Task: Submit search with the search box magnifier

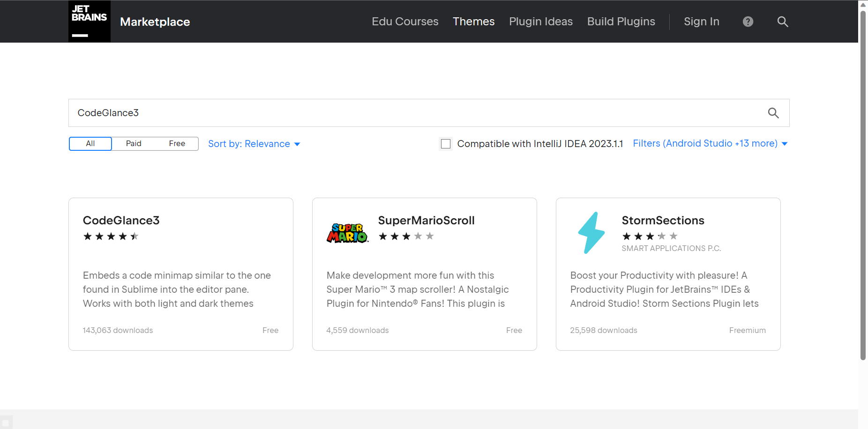Action: pyautogui.click(x=773, y=113)
